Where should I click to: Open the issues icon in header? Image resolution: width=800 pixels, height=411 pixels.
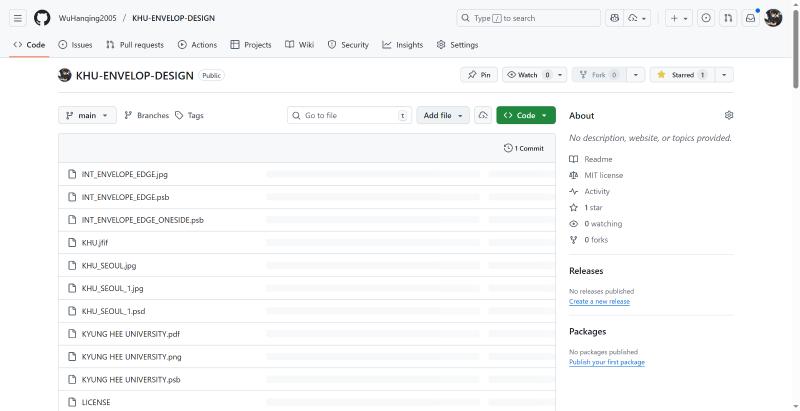pyautogui.click(x=706, y=18)
